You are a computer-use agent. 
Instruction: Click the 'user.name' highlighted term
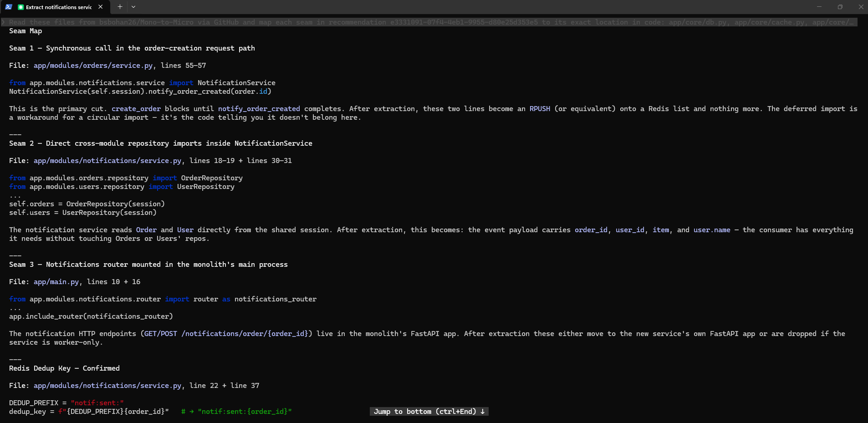click(712, 230)
